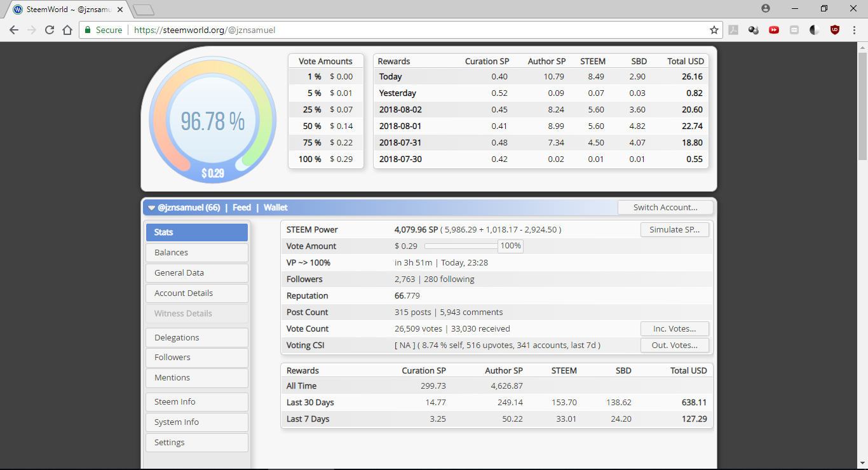Close the SteemWorld browser tab
The width and height of the screenshot is (868, 470).
click(119, 10)
